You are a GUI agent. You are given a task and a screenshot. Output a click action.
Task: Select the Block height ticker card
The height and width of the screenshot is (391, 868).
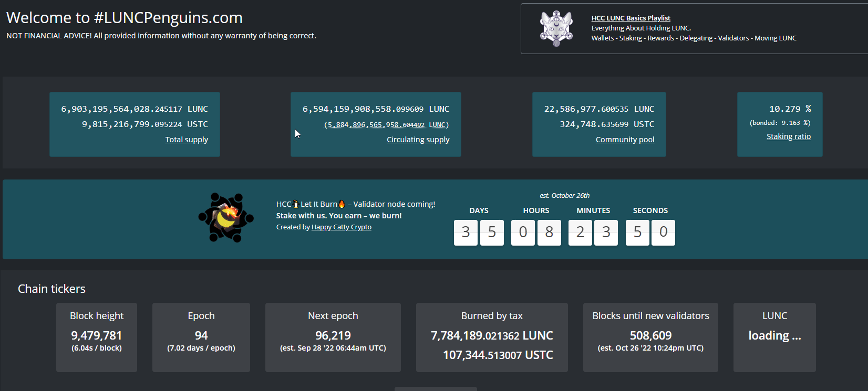coord(97,337)
